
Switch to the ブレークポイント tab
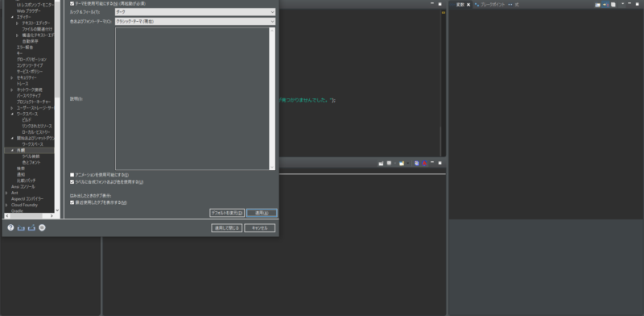493,5
